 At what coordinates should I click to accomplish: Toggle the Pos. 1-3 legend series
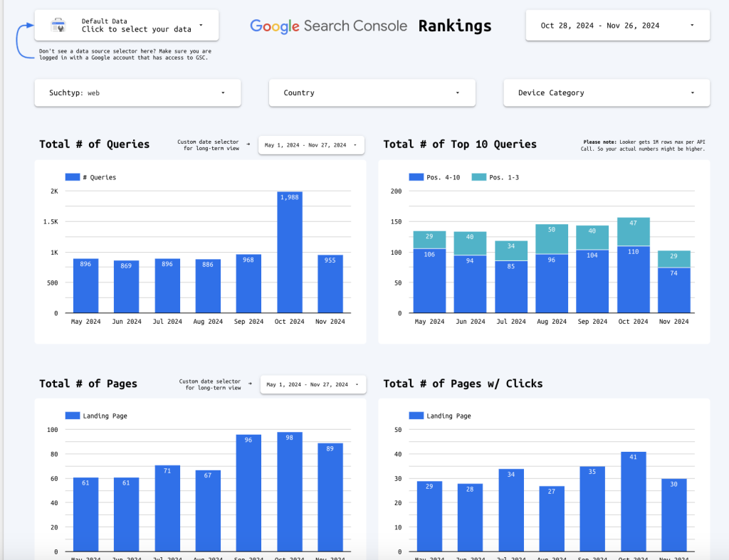point(495,176)
